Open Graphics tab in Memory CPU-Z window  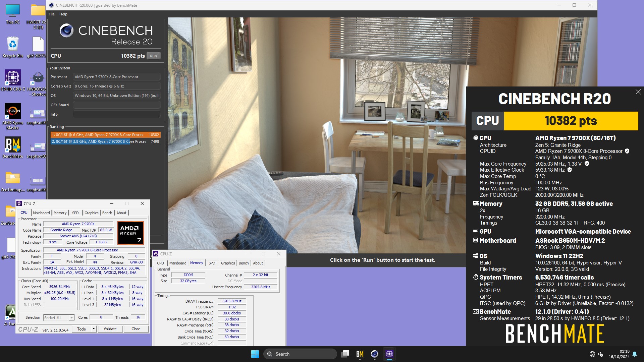point(228,263)
